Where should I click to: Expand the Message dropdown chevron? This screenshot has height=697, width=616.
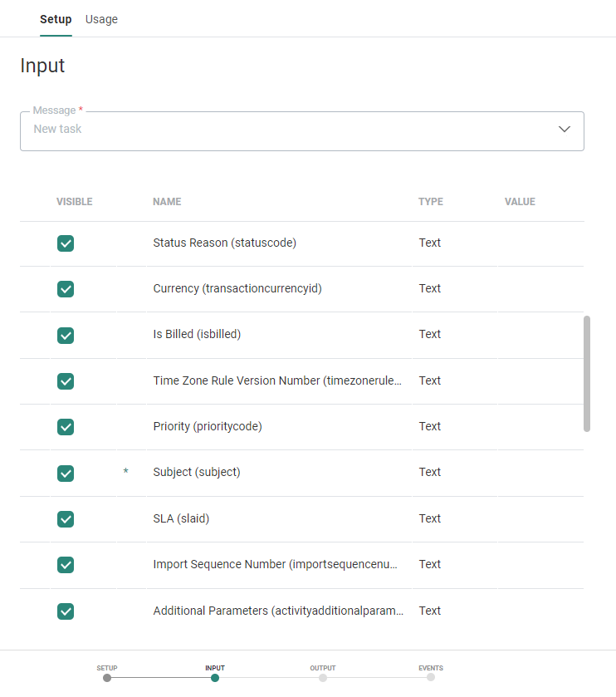pos(565,130)
